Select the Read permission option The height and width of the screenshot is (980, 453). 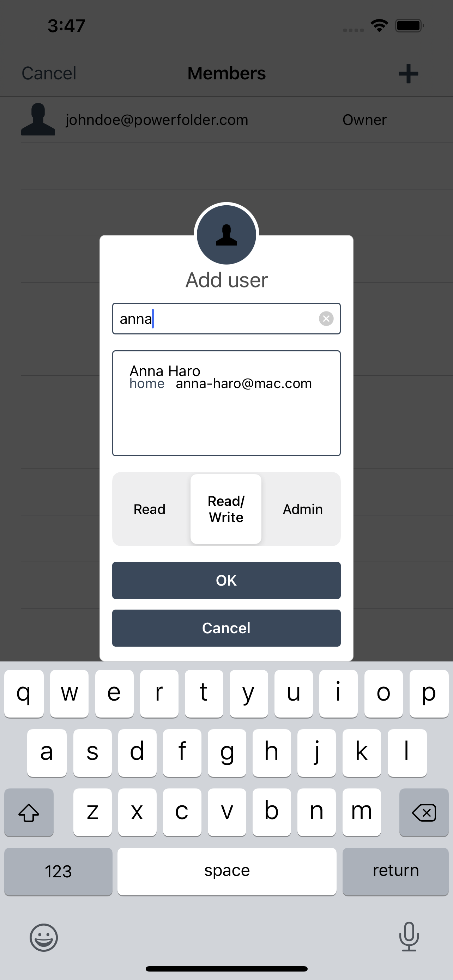(x=150, y=509)
